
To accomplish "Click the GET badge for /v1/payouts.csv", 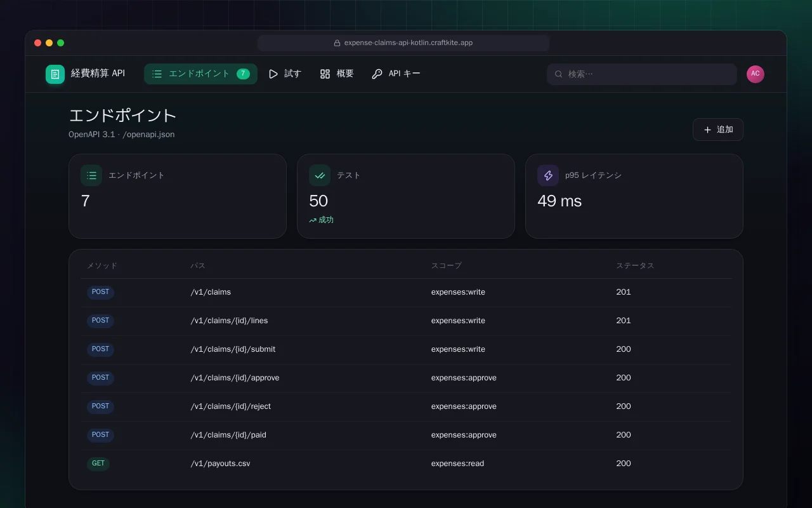I will tap(98, 464).
